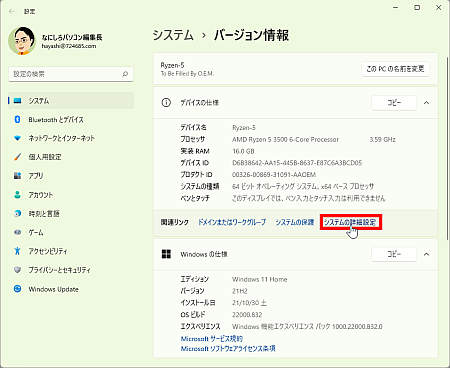Collapse the デバイスの仕様 section chevron
This screenshot has width=450, height=368.
[x=426, y=103]
